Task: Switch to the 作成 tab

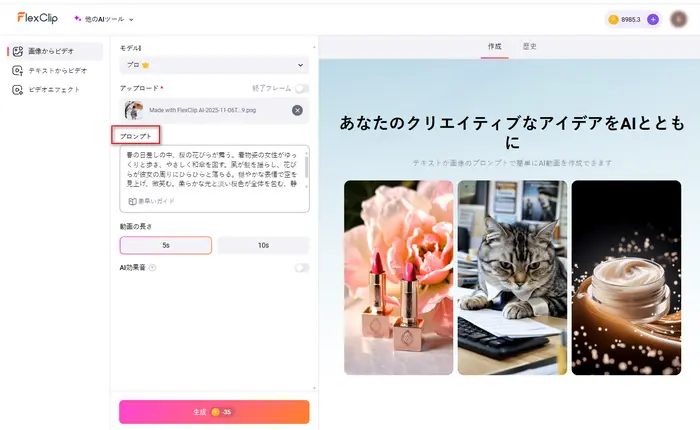Action: tap(495, 46)
